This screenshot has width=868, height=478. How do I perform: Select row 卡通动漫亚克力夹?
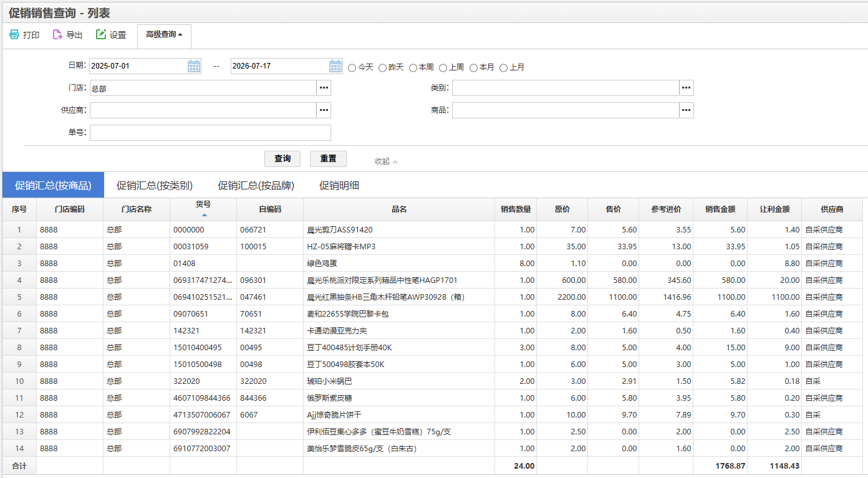(x=433, y=330)
